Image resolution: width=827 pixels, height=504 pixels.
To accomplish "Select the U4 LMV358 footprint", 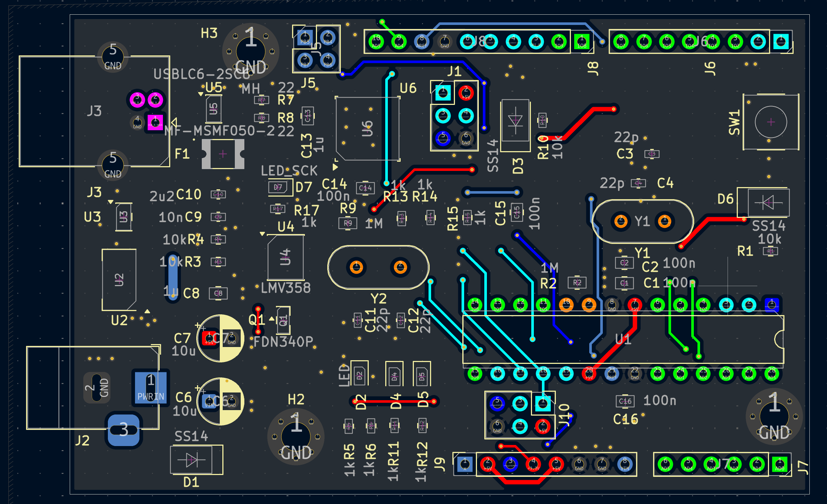I will click(x=285, y=257).
